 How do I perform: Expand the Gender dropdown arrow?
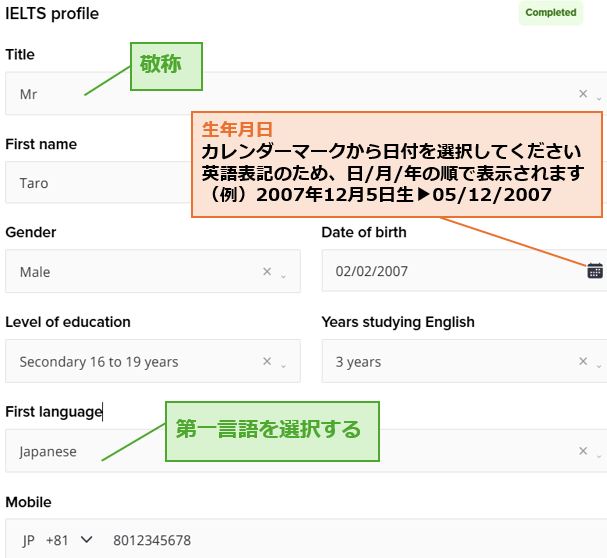(283, 276)
